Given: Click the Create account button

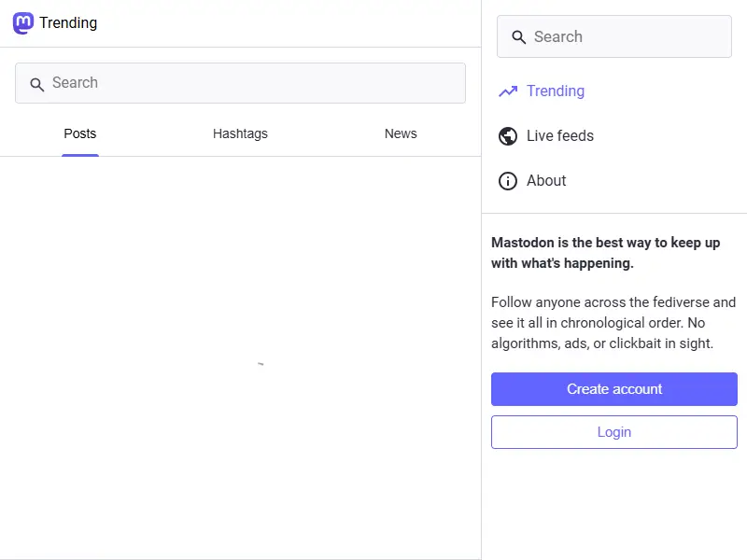Looking at the screenshot, I should [x=614, y=389].
